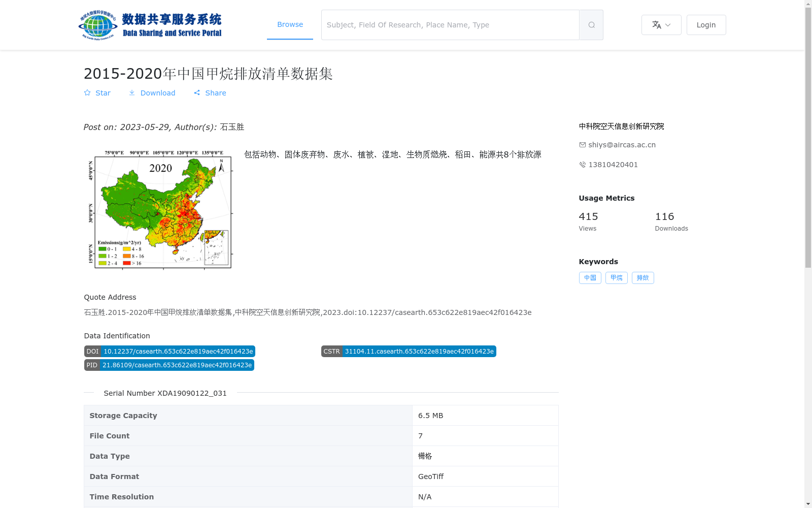The height and width of the screenshot is (508, 812).
Task: Click the Data Sharing and Service Portal logo
Action: pos(150,25)
